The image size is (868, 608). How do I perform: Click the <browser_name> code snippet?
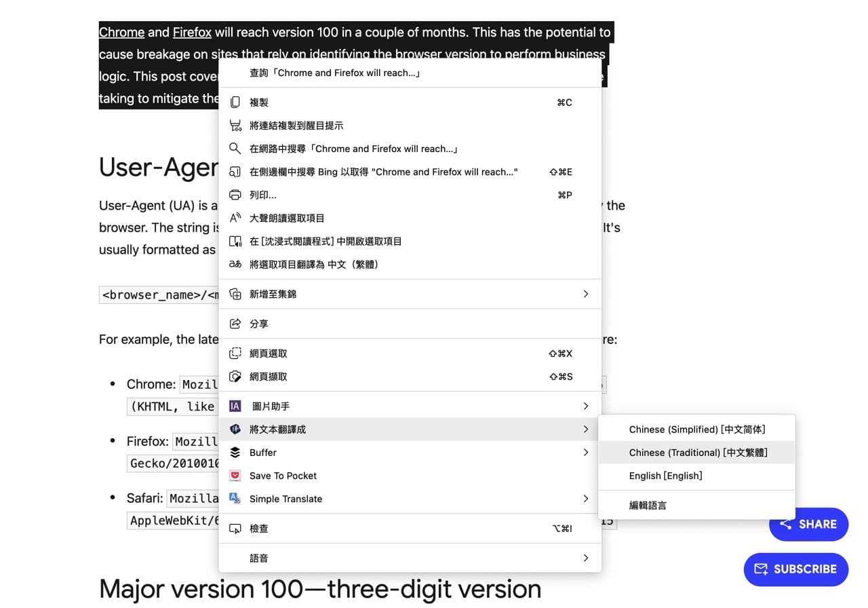coord(159,295)
